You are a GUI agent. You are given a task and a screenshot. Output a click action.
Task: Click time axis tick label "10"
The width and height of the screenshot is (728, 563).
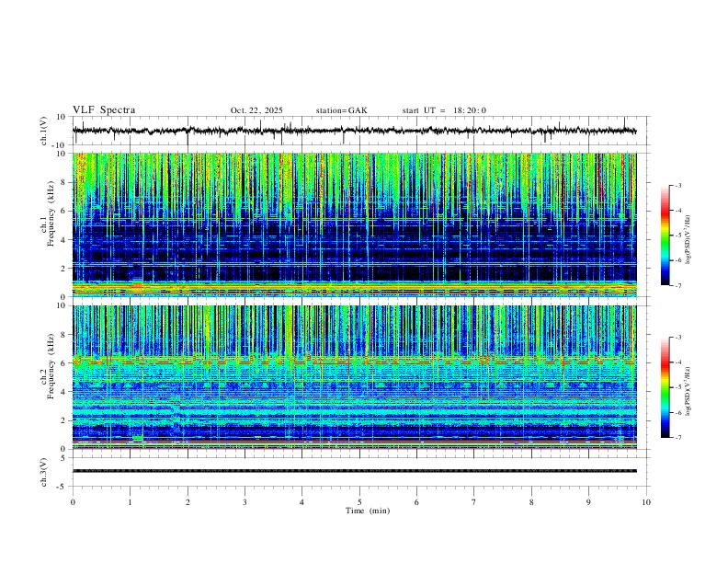(646, 502)
